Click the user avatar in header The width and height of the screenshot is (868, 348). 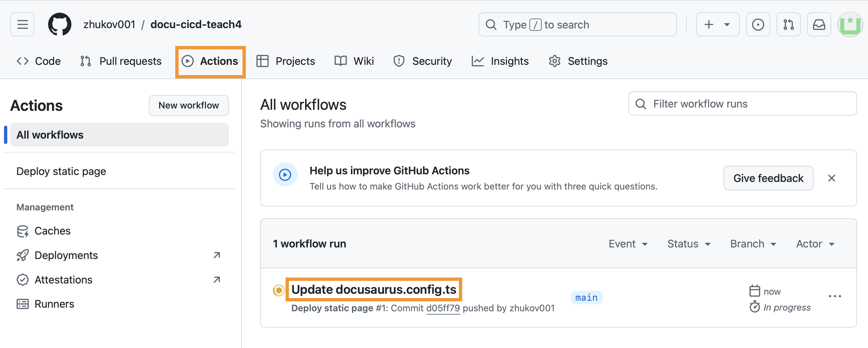(x=849, y=24)
